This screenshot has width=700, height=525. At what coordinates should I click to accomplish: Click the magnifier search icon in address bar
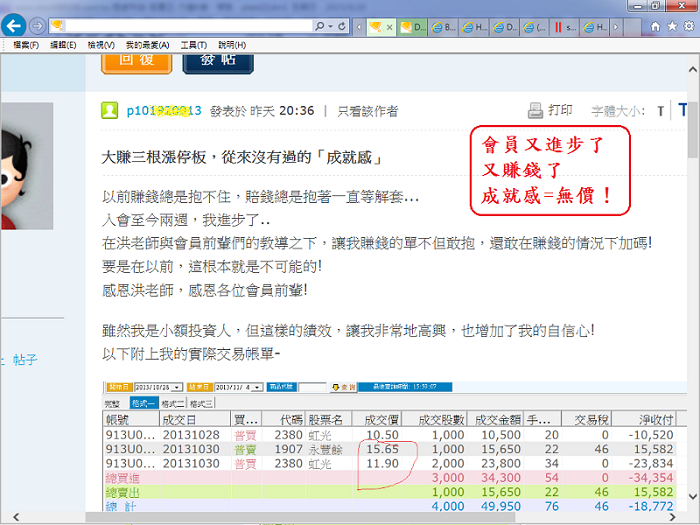(x=319, y=26)
